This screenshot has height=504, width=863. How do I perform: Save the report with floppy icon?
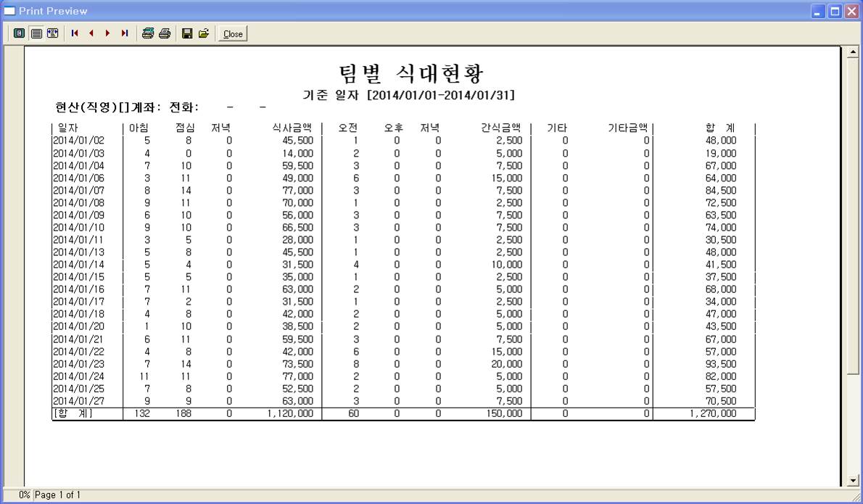pyautogui.click(x=187, y=33)
